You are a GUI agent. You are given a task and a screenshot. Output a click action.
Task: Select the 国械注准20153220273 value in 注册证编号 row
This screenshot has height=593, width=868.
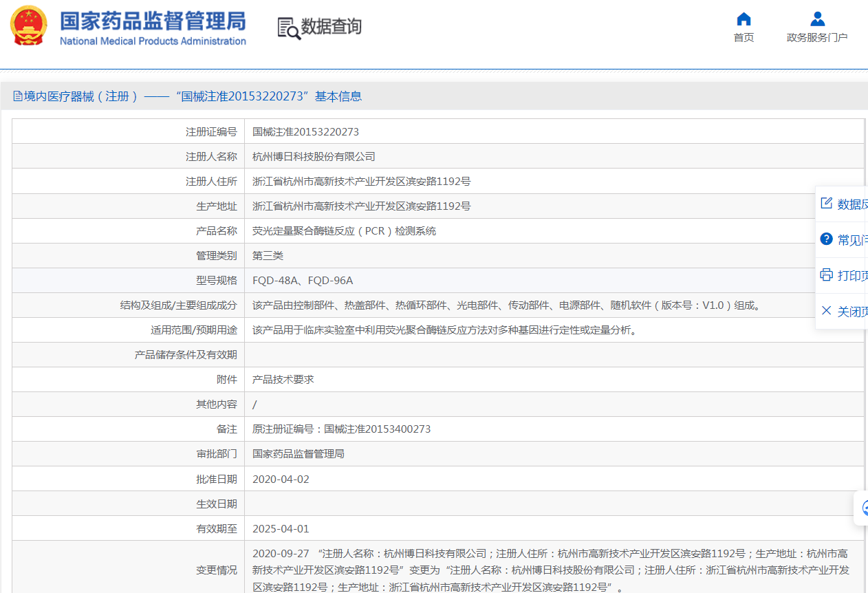click(305, 131)
